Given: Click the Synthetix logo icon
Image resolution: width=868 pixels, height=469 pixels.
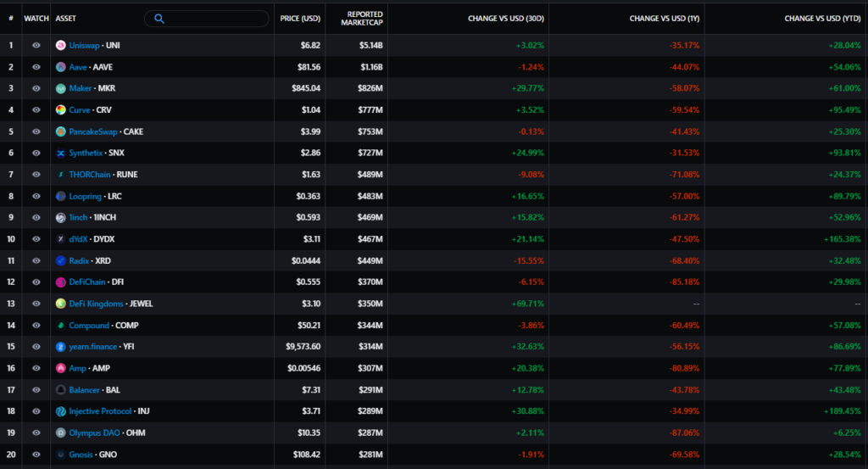Looking at the screenshot, I should (x=61, y=153).
